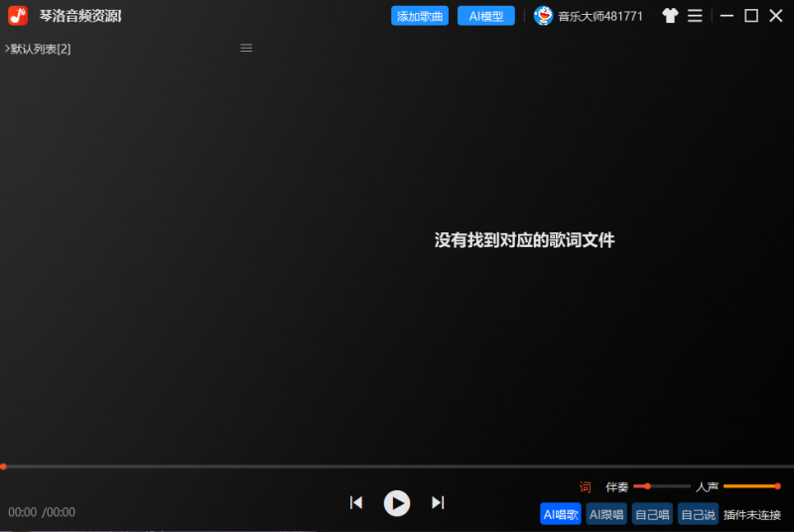Seek on the song progress bar
794x532 pixels.
tap(397, 466)
